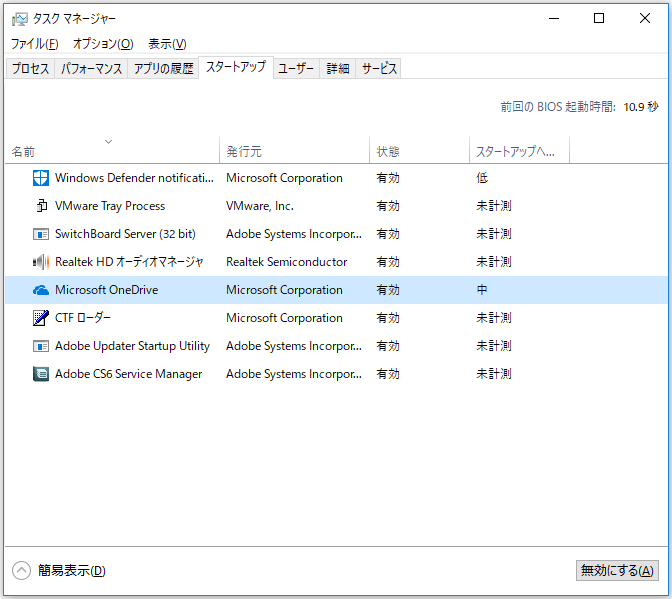Click the SwitchBoard Server icon
Image resolution: width=672 pixels, height=599 pixels.
[x=41, y=234]
